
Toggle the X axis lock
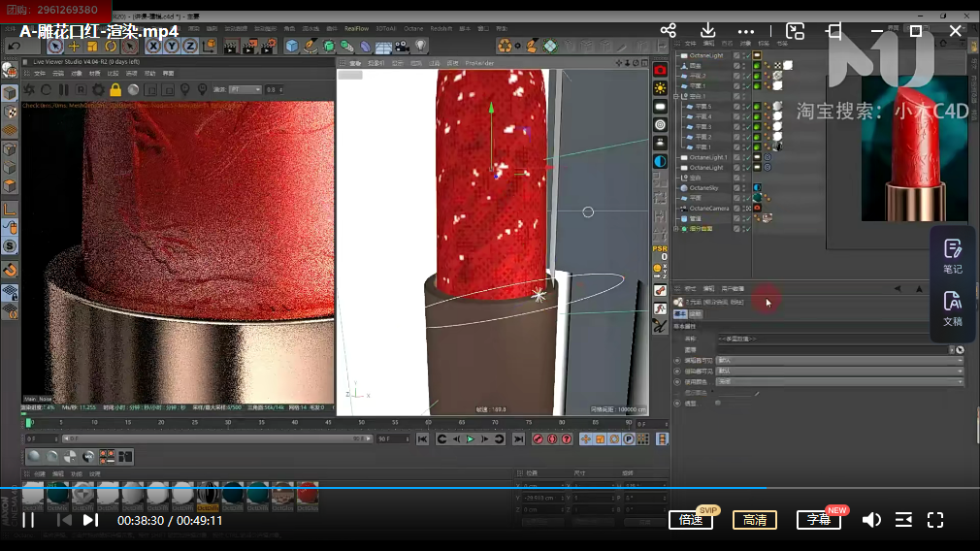pyautogui.click(x=153, y=47)
